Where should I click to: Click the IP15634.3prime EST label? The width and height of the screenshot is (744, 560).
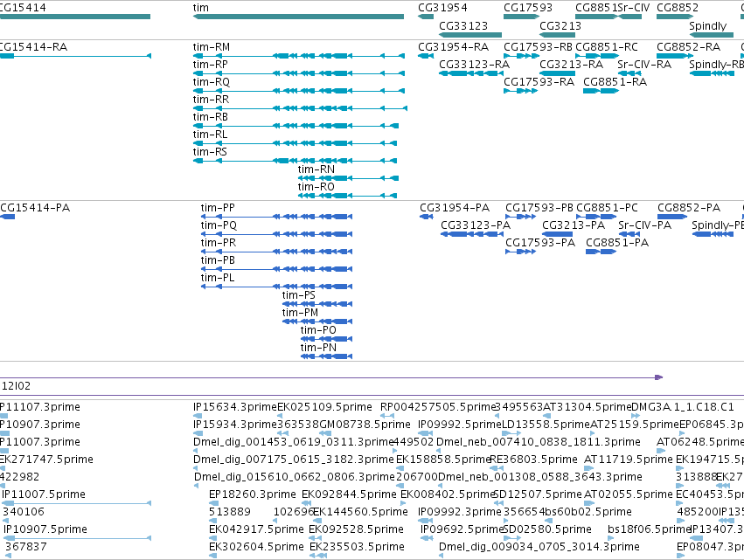click(x=235, y=407)
